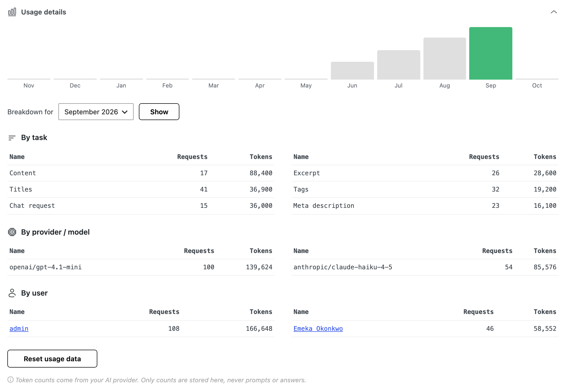Viewport: 566px width, 392px height.
Task: Click the 28,600 tokens value for Excerpt
Action: 545,173
